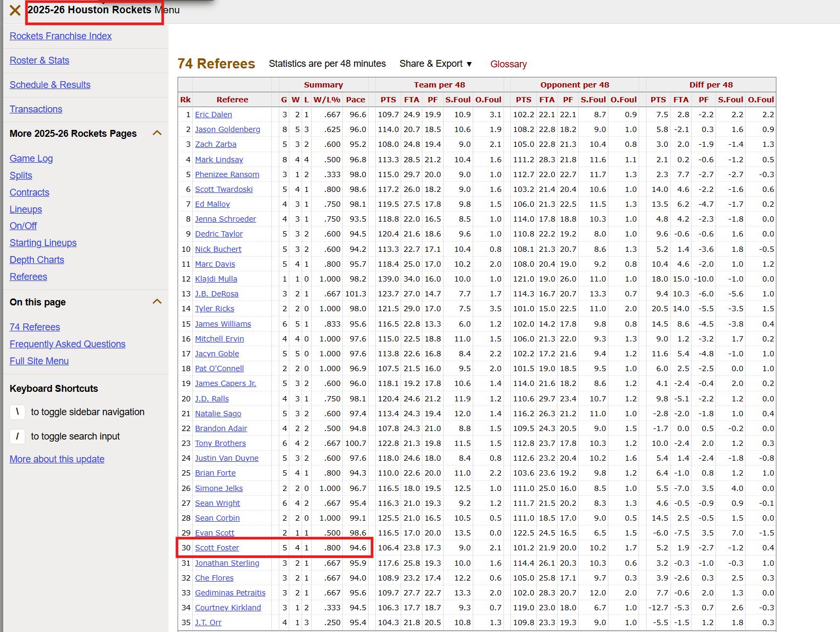Open referee Ed Malloy's page

[x=213, y=204]
